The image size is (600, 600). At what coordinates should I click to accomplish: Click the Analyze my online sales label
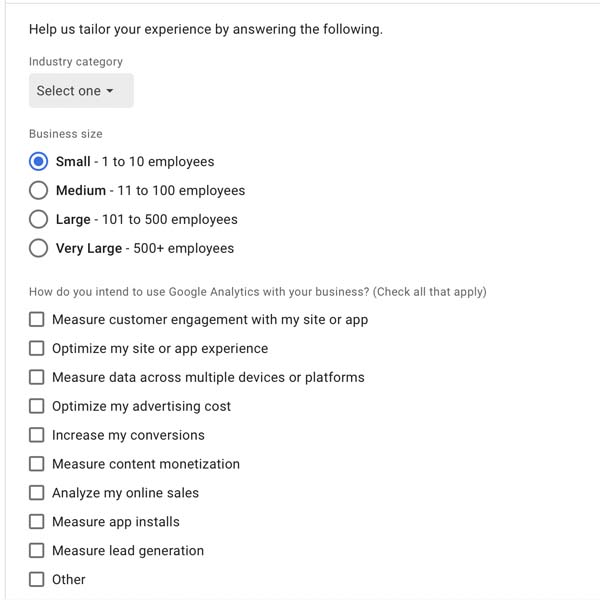coord(126,493)
